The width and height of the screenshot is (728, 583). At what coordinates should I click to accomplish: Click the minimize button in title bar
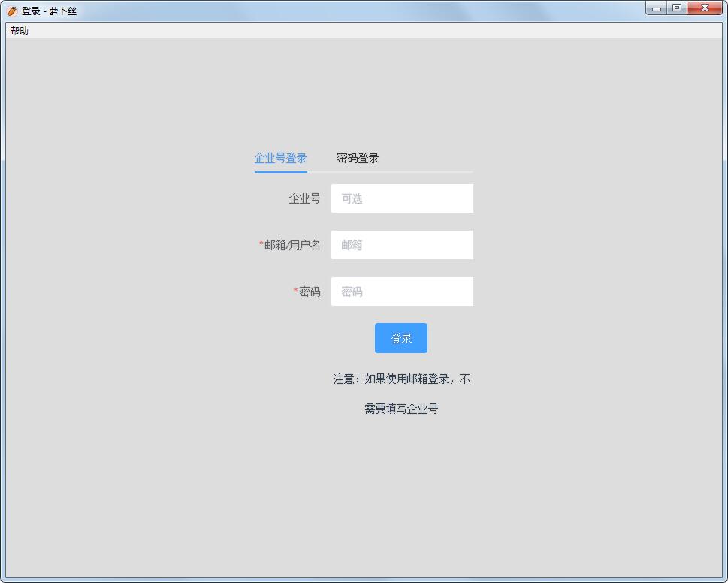click(x=656, y=8)
